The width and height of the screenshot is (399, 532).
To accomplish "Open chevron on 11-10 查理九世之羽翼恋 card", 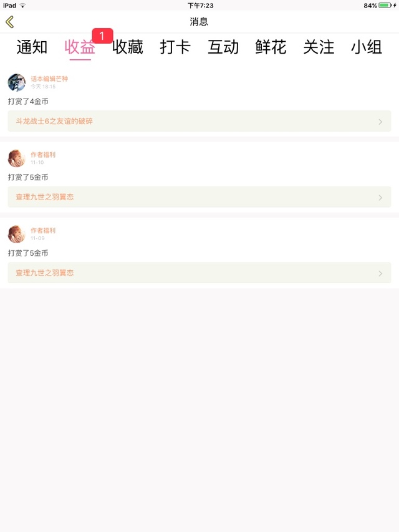I will click(380, 198).
